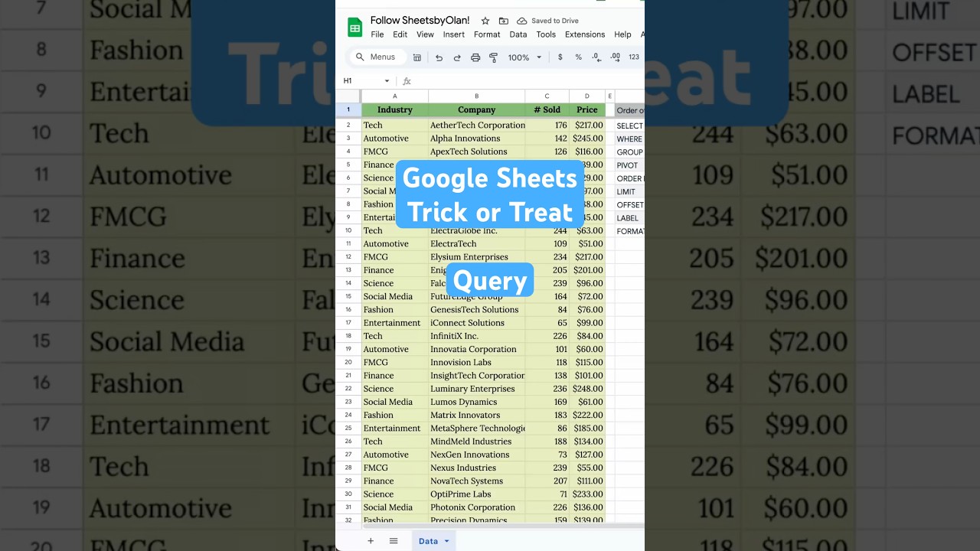Open the Edit menu

click(400, 34)
